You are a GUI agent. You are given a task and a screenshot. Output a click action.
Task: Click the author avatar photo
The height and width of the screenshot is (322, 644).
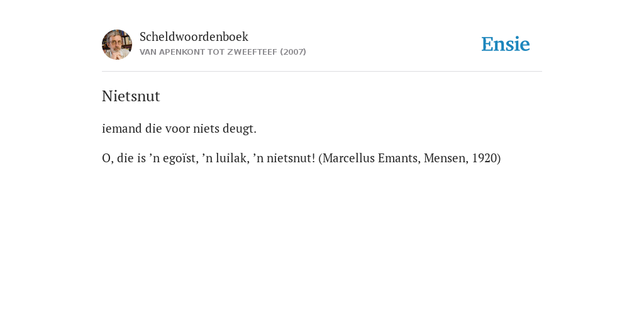pos(116,45)
